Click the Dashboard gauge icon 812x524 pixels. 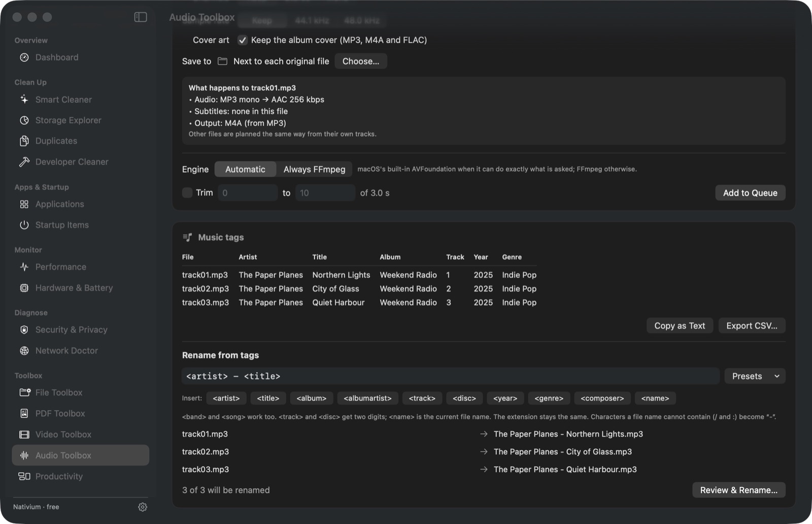pos(24,57)
